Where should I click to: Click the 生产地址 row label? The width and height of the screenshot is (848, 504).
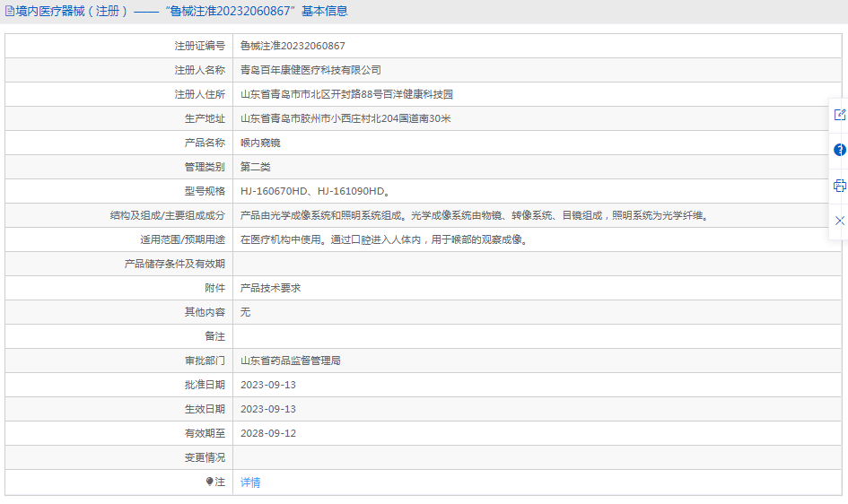(x=205, y=119)
